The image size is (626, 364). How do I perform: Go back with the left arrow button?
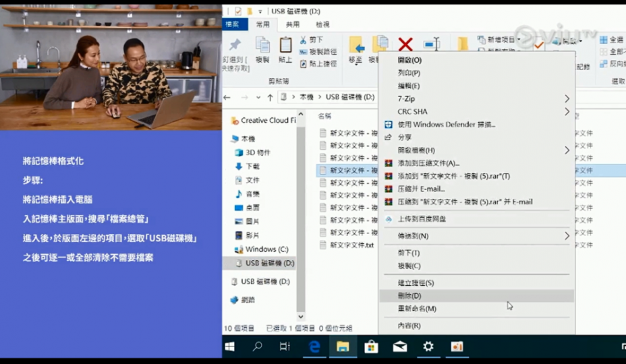(x=227, y=97)
